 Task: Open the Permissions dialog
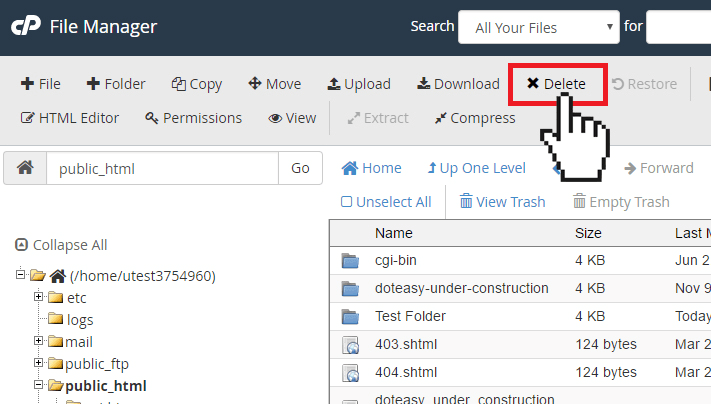tap(193, 118)
